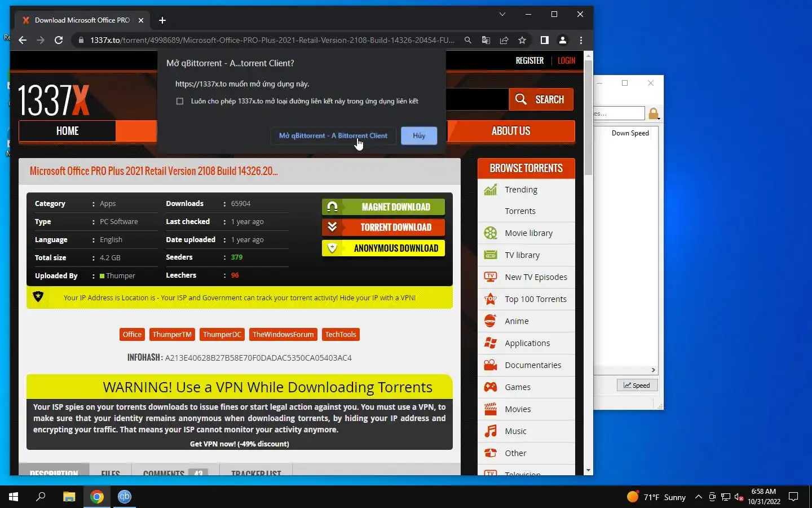
Task: Click the Speed button in qBittorrent window
Action: [x=637, y=386]
